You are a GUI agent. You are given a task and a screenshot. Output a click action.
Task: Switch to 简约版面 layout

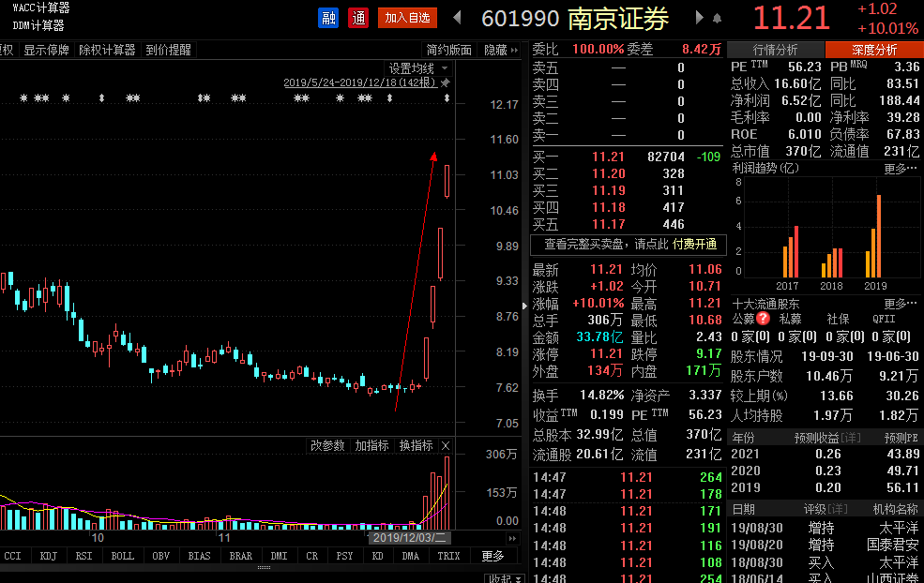[x=449, y=50]
